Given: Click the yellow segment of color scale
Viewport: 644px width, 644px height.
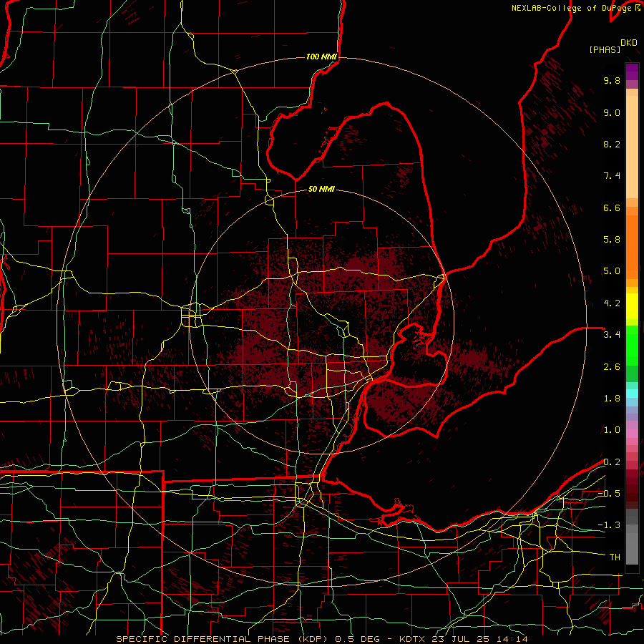Looking at the screenshot, I should pyautogui.click(x=632, y=306).
